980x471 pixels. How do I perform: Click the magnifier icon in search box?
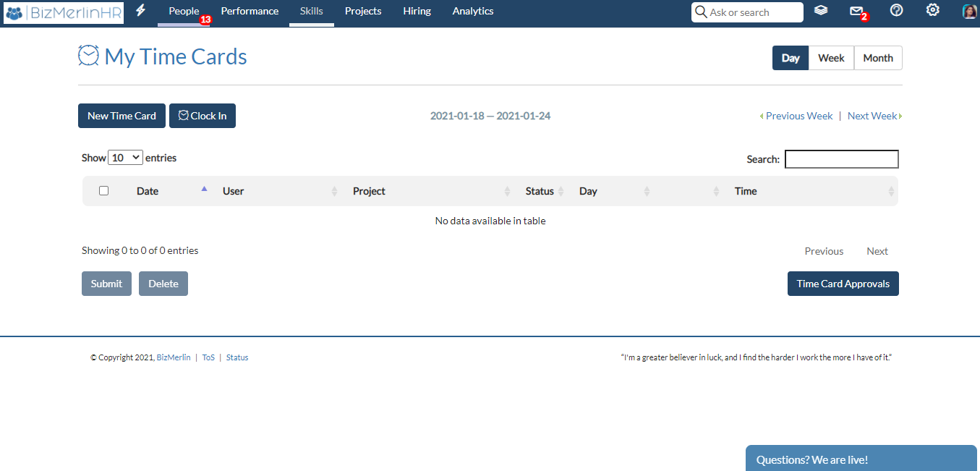tap(701, 12)
